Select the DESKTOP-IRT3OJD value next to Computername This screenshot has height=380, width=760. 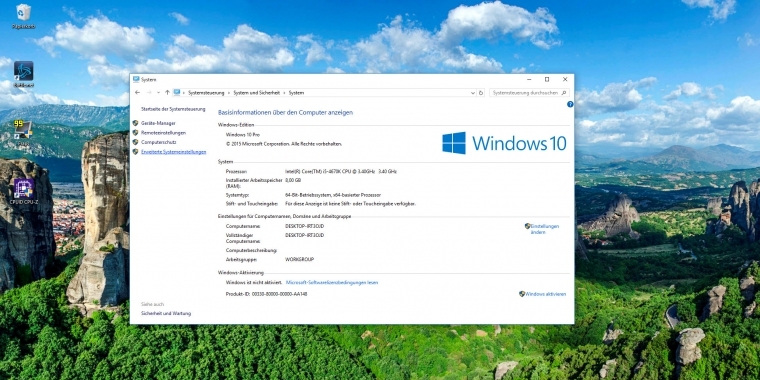point(304,226)
